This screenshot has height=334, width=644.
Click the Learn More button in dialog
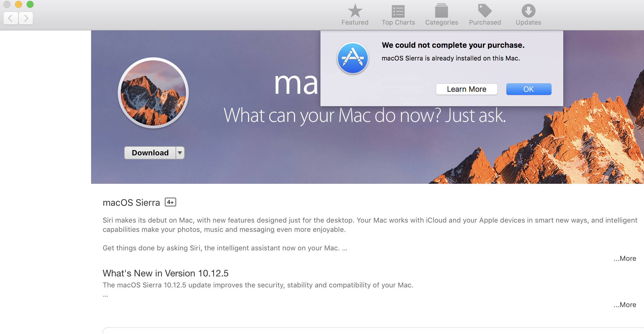466,89
